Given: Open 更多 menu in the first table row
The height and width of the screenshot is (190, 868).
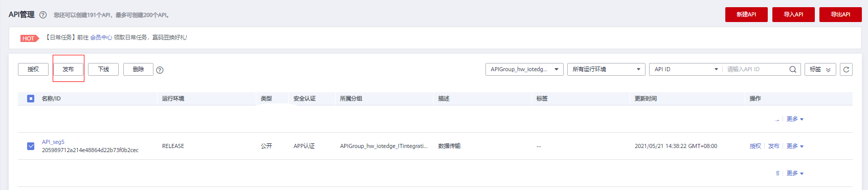Looking at the screenshot, I should pos(795,119).
